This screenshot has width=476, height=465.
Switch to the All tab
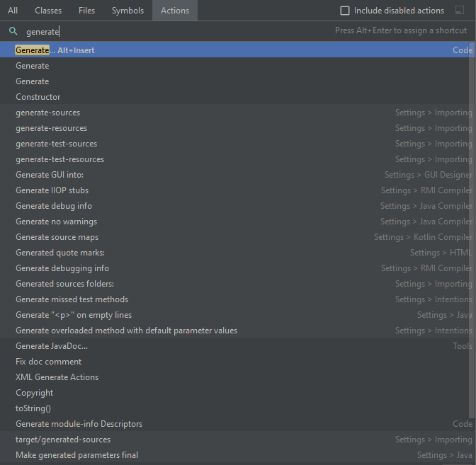tap(13, 11)
